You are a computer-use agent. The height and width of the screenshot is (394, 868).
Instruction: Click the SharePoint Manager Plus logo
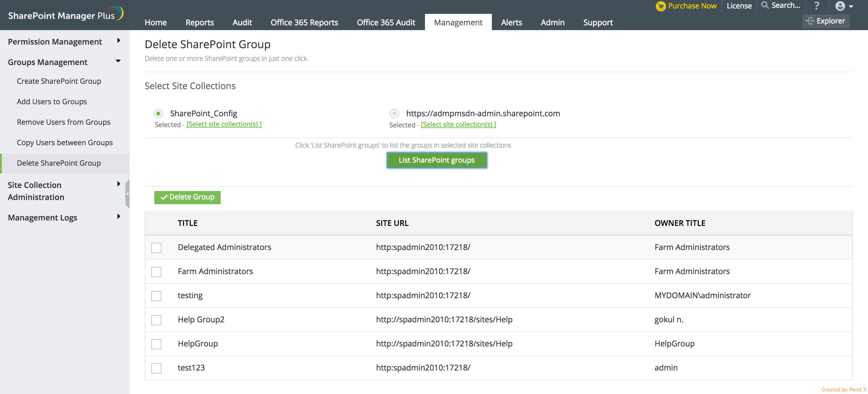coord(65,14)
